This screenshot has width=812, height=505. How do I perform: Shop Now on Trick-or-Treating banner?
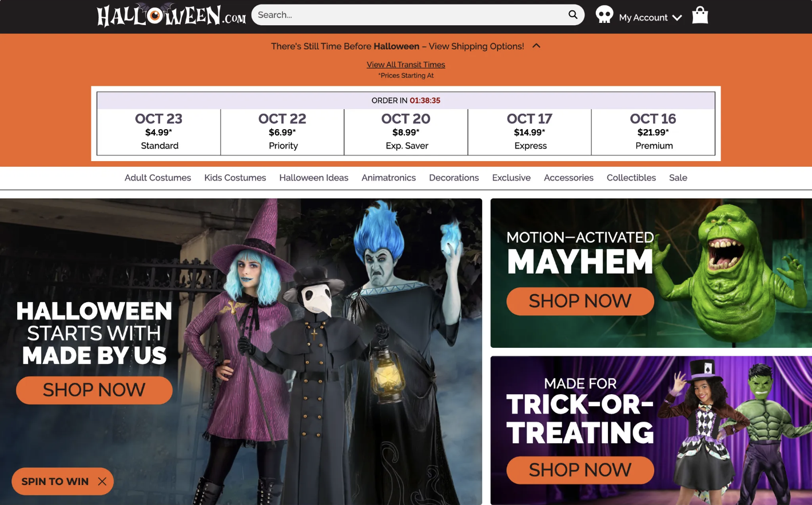click(x=580, y=470)
